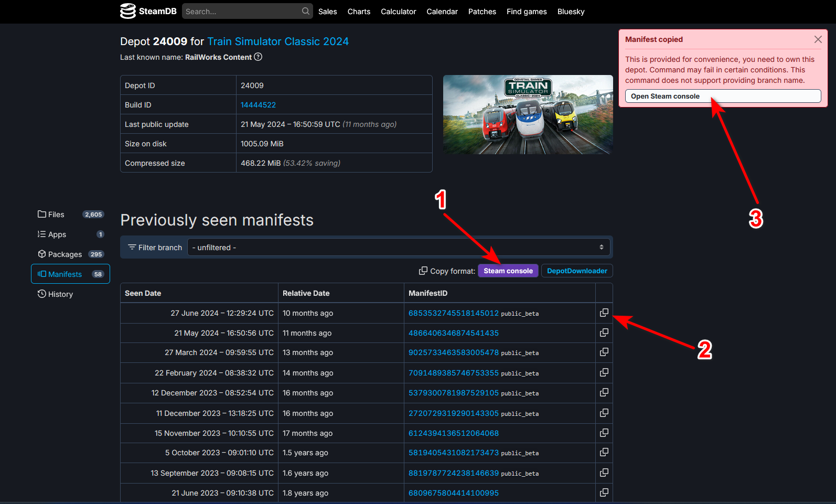Click the help icon beside RailWorks Content
This screenshot has width=836, height=504.
(x=258, y=57)
